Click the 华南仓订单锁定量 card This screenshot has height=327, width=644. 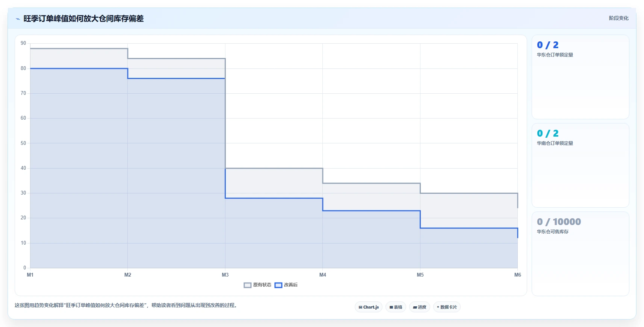tap(580, 166)
